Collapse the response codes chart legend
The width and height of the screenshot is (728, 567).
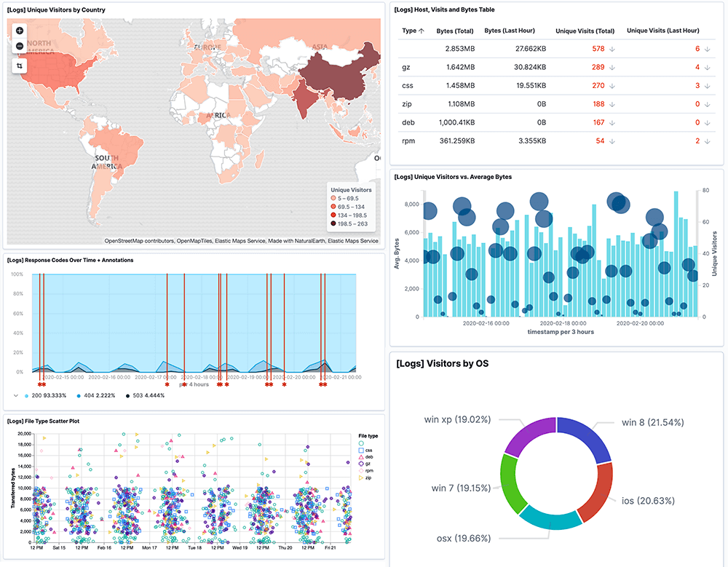pyautogui.click(x=15, y=396)
